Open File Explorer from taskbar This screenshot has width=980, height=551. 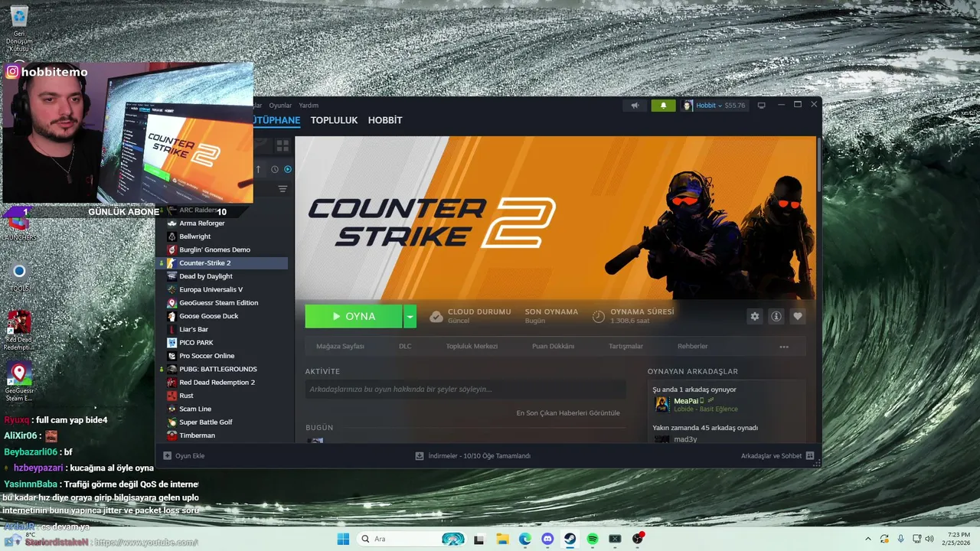502,539
